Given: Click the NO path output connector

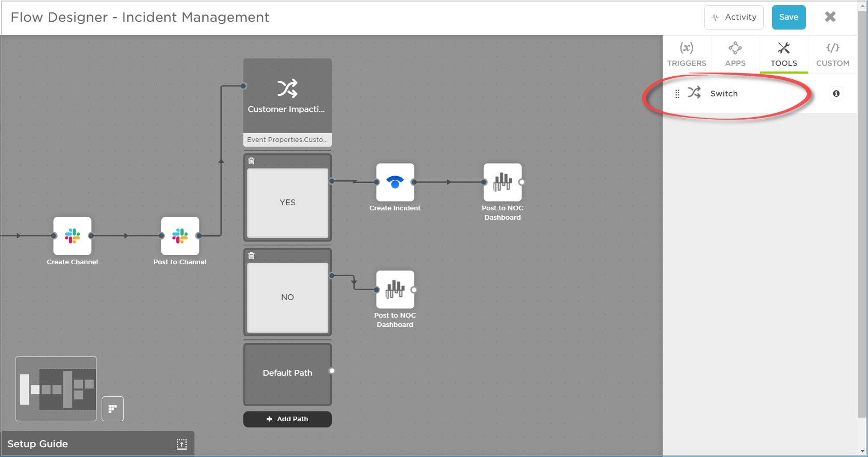Looking at the screenshot, I should tap(332, 276).
